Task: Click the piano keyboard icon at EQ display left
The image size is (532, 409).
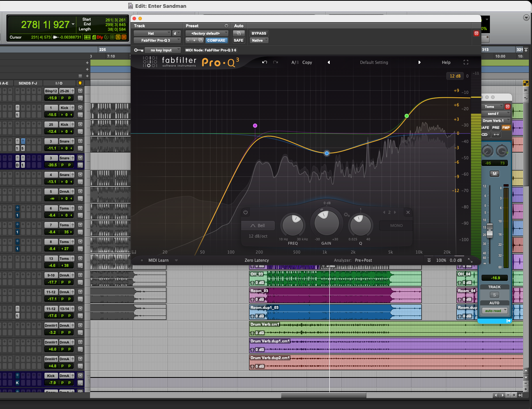Action: pos(134,252)
